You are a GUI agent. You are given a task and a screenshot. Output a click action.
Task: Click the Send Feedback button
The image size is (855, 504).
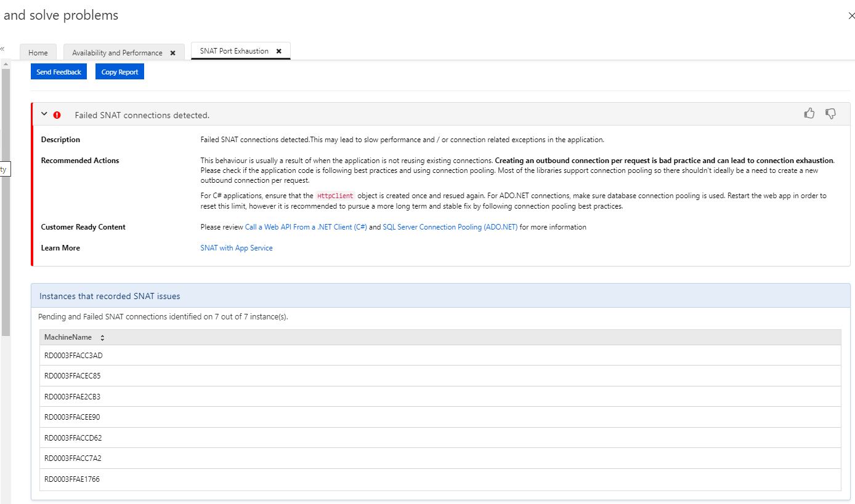coord(59,71)
